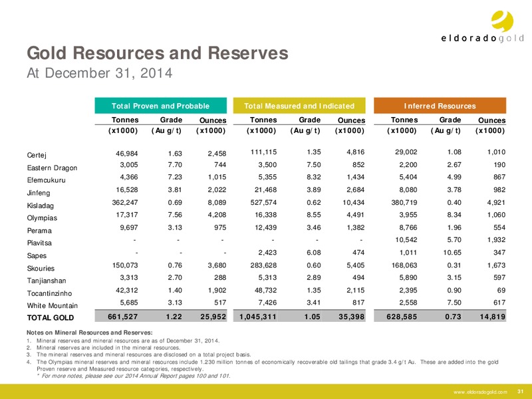This screenshot has height=399, width=532.
Task: Click Perama measured ounces 1,382
Action: (x=356, y=227)
